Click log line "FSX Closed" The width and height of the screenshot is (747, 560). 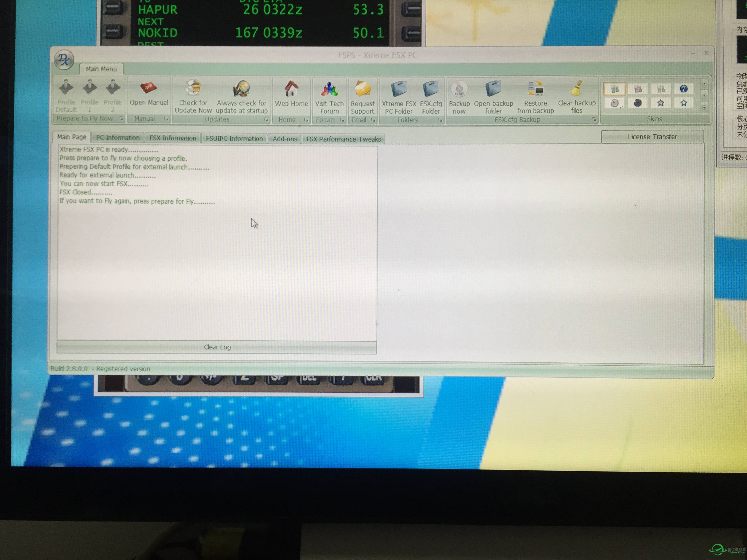click(x=86, y=192)
